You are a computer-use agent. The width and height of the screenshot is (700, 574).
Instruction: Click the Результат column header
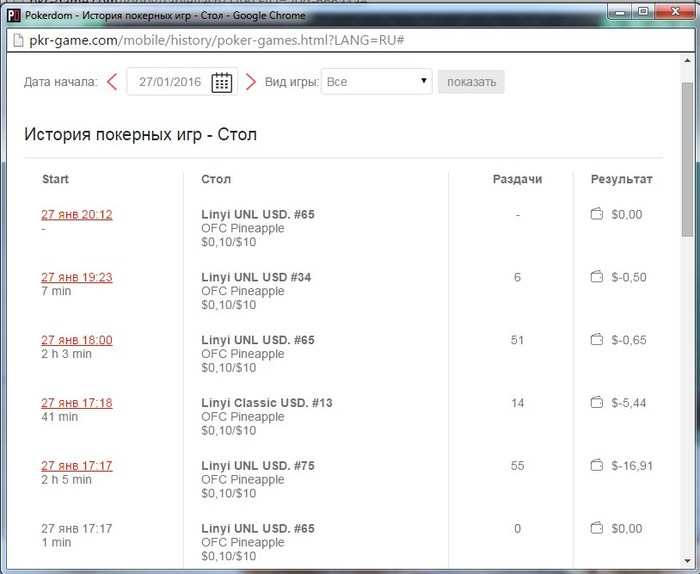(x=621, y=179)
